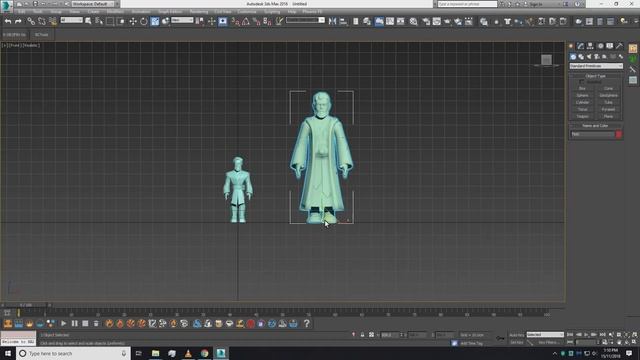Open the Named Selection Sets dropdown
Viewport: 640px width, 360px height.
pyautogui.click(x=305, y=20)
